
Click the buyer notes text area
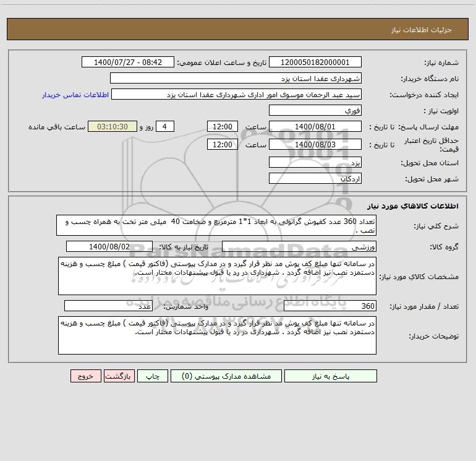click(x=217, y=335)
